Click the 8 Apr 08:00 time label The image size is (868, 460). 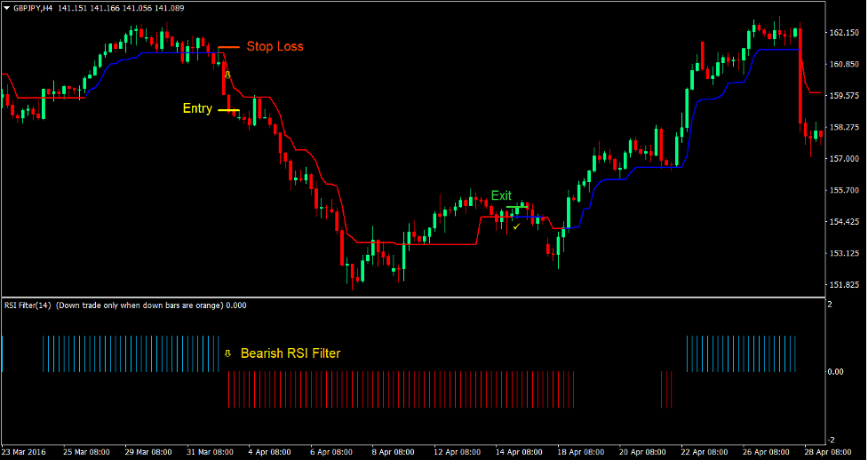pos(393,452)
